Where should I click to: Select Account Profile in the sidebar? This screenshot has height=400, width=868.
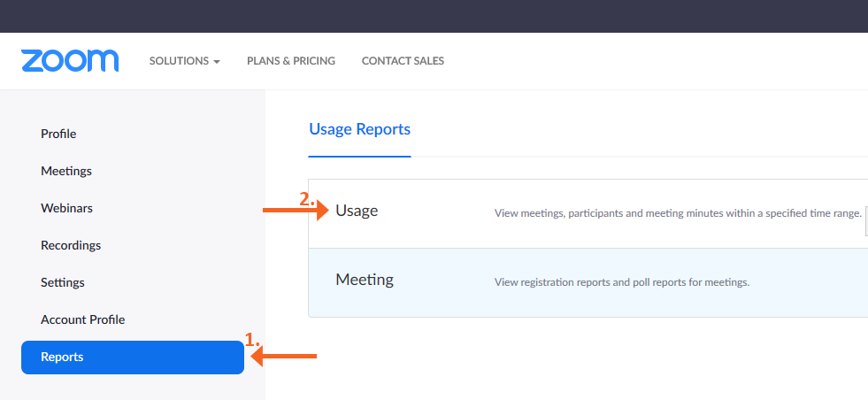82,319
